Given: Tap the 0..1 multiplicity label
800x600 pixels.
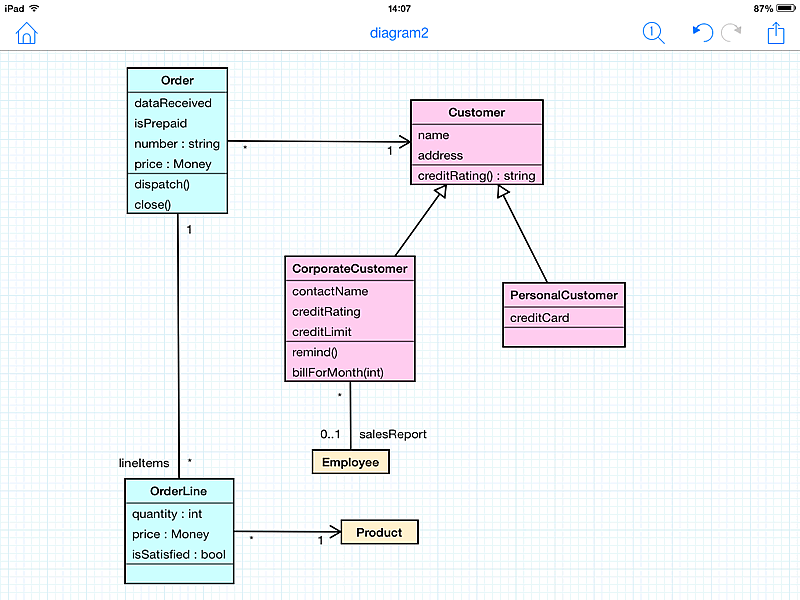Looking at the screenshot, I should point(330,435).
